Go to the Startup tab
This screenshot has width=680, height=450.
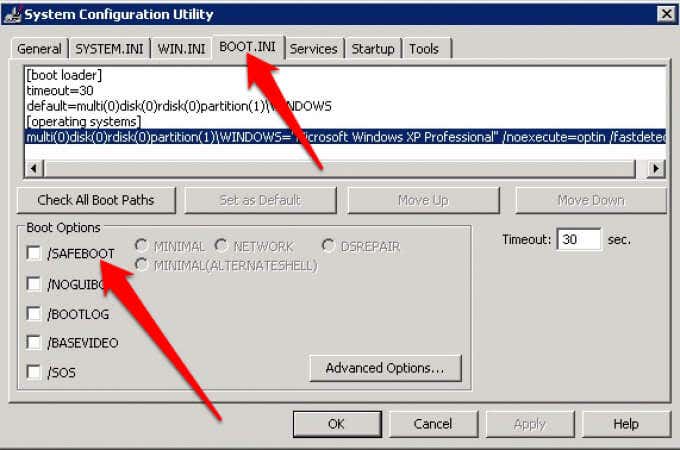point(373,49)
